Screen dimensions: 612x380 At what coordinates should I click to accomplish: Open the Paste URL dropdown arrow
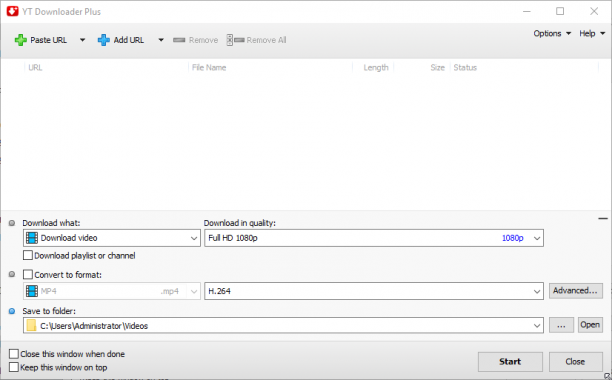tap(82, 40)
